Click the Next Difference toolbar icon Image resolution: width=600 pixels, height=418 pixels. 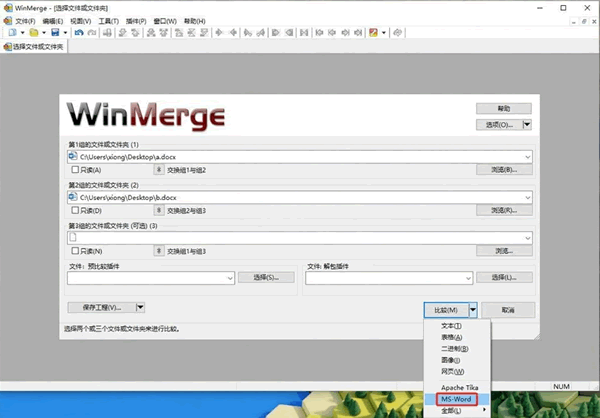[122, 33]
